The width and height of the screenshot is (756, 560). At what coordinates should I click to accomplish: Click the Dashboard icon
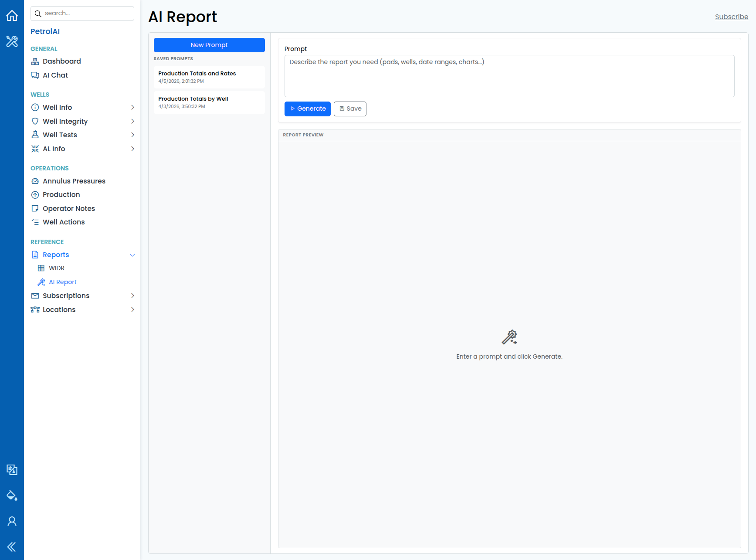pos(35,61)
